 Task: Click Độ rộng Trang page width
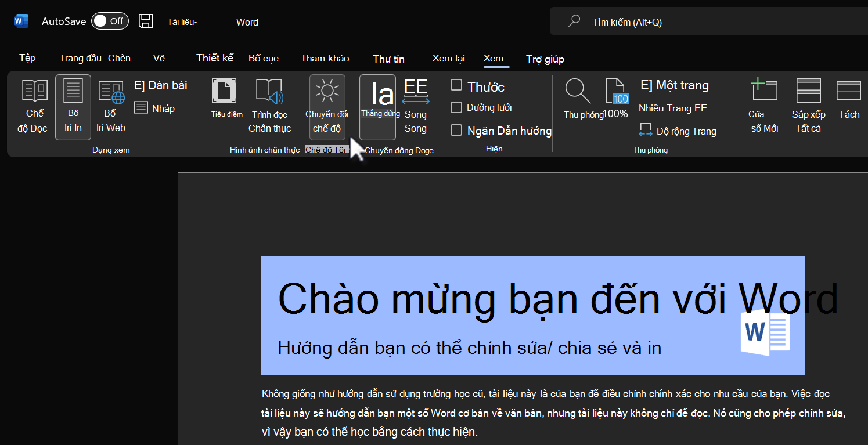pos(678,131)
